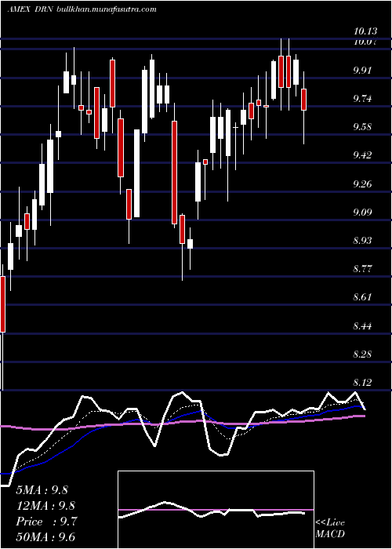Screen dimensions: 392x549
Task: Click the 50MA : 9.6 readout
Action: pyautogui.click(x=45, y=537)
